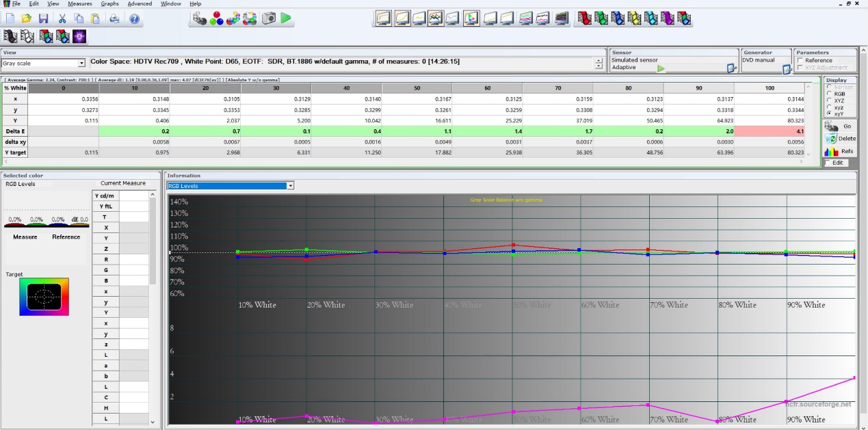This screenshot has width=868, height=430.
Task: Open the Edit menu
Action: 34,3
